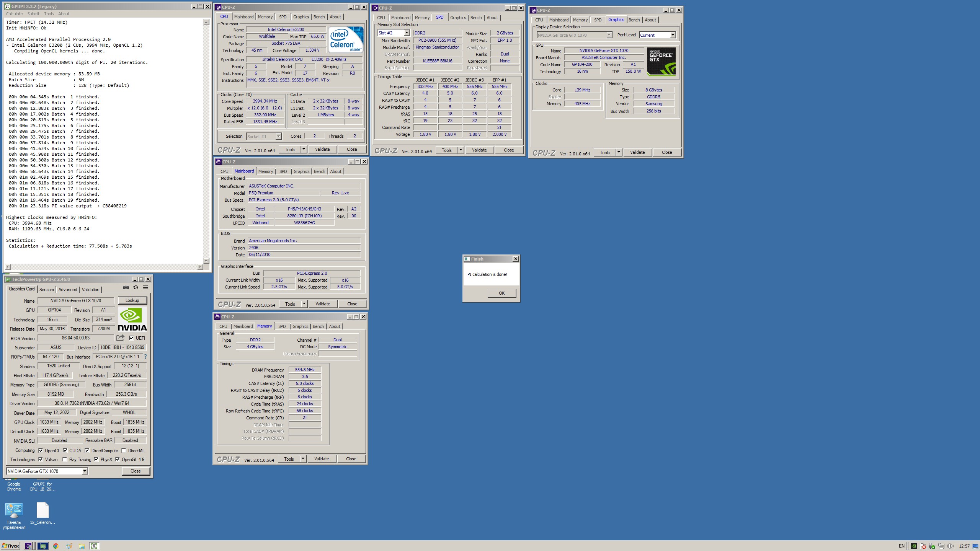Viewport: 980px width, 551px height.
Task: Switch to the Advanced tab in GPU-Z
Action: [x=68, y=290]
